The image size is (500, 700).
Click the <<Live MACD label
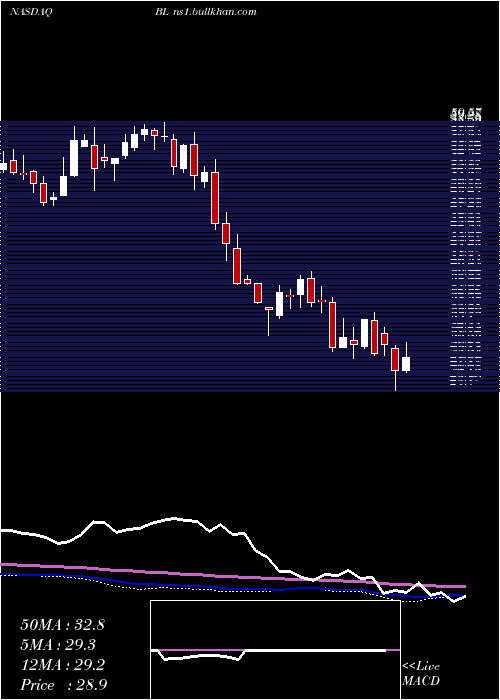pos(421,674)
